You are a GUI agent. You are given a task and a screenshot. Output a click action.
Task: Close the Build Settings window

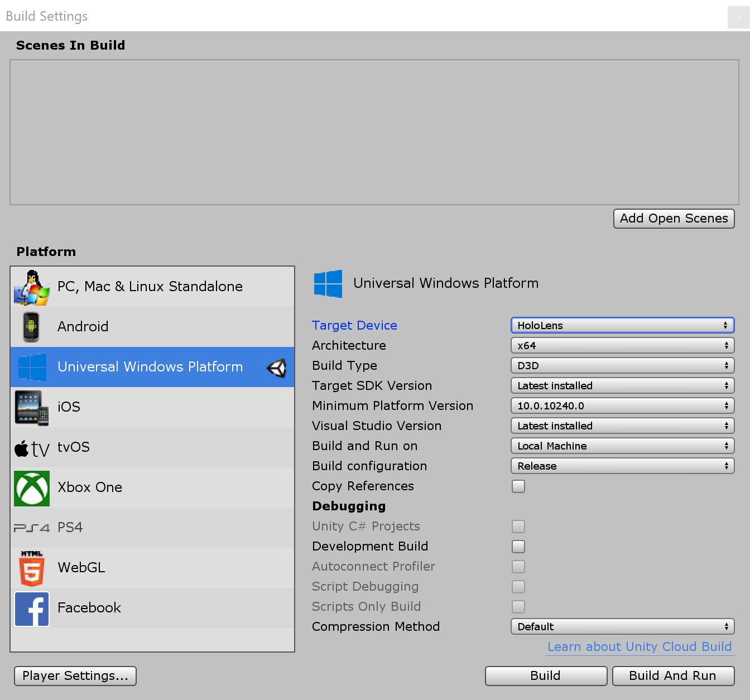pyautogui.click(x=739, y=17)
